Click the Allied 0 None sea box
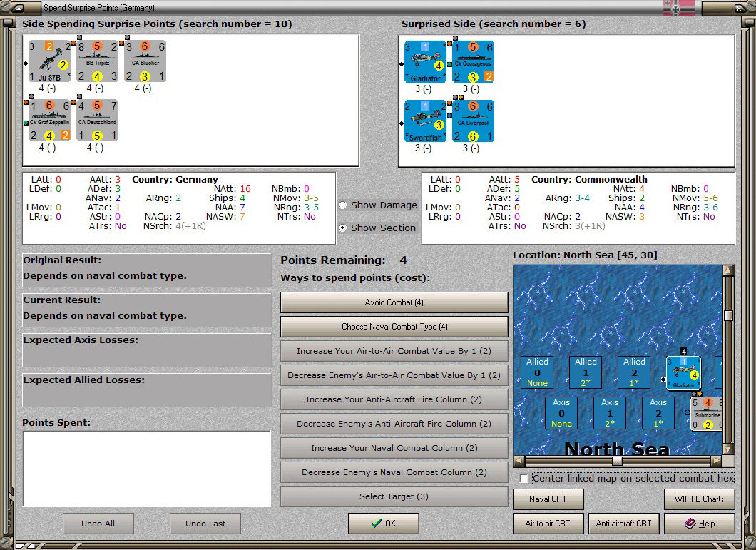The image size is (756, 550). click(x=537, y=372)
